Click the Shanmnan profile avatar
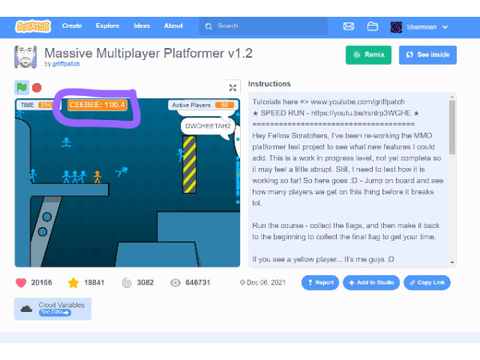The image size is (480, 360). 396,27
